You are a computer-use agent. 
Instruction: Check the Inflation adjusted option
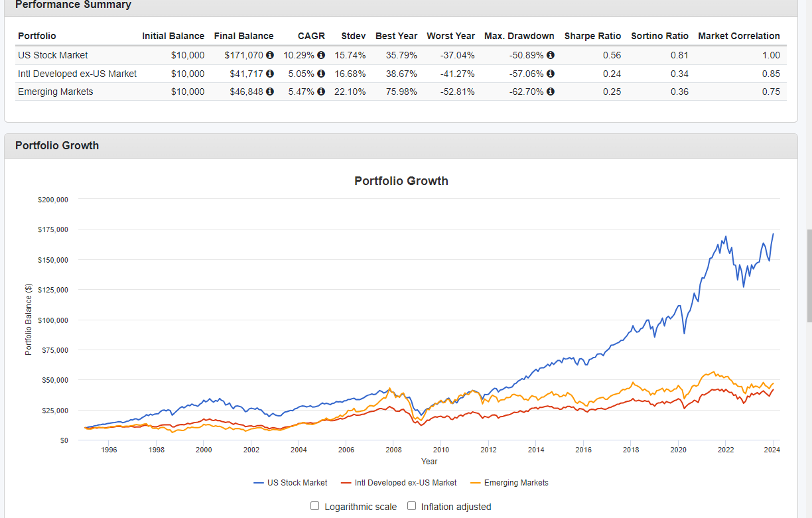click(411, 506)
